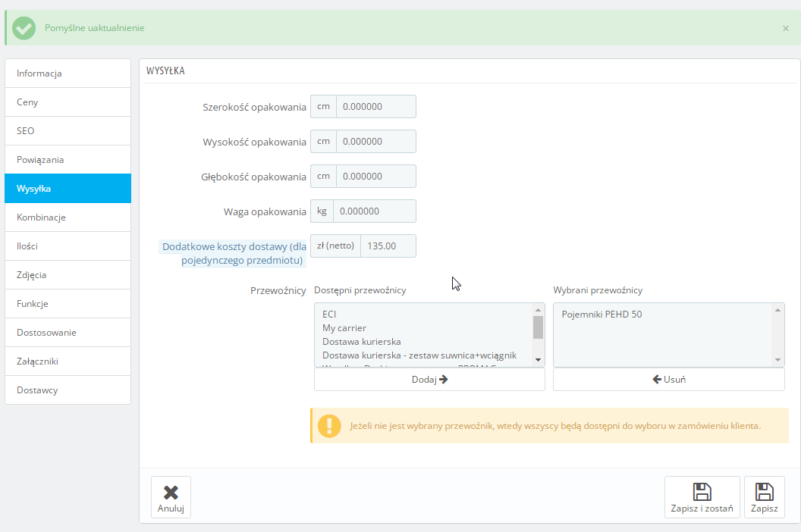Viewport: 801px width, 532px height.
Task: Click the cm unit of Szerokość opakowania
Action: [323, 107]
